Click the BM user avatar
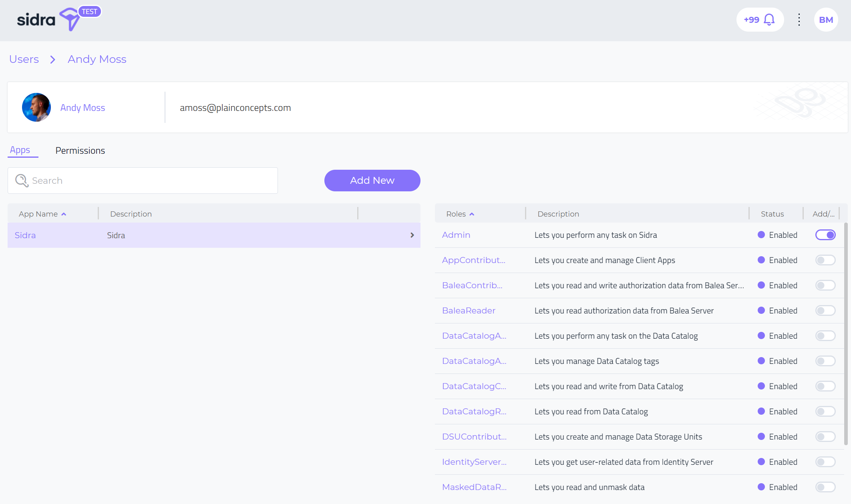 tap(826, 20)
